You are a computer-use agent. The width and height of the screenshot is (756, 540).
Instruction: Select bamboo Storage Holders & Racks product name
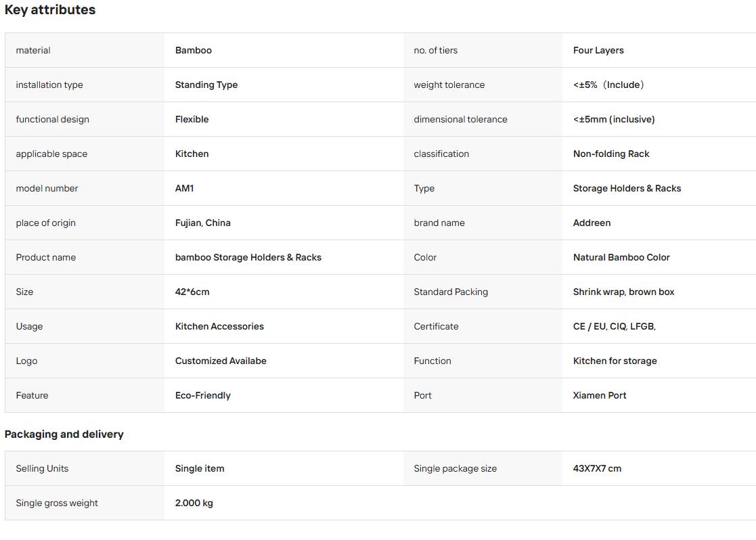click(248, 257)
